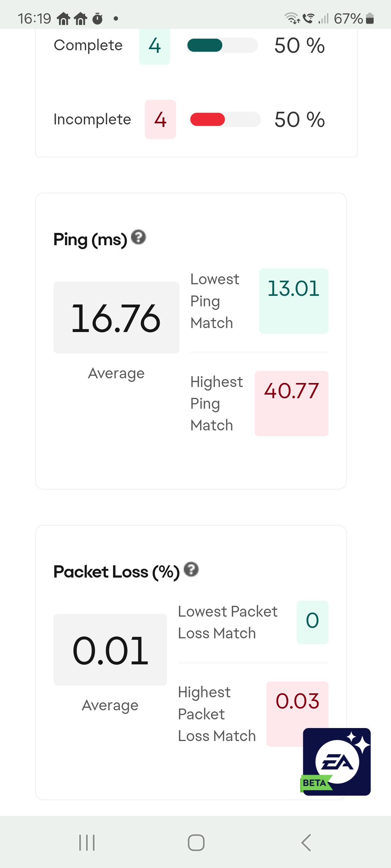Open the EA Beta assistant floating icon
Viewport: 391px width, 868px height.
click(x=336, y=762)
